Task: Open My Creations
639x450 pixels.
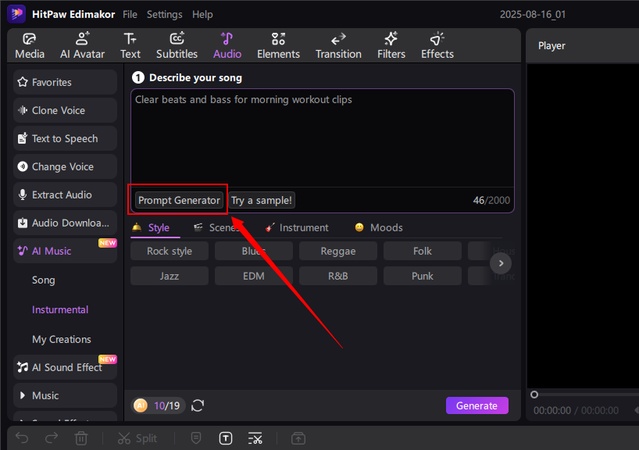Action: click(x=62, y=340)
